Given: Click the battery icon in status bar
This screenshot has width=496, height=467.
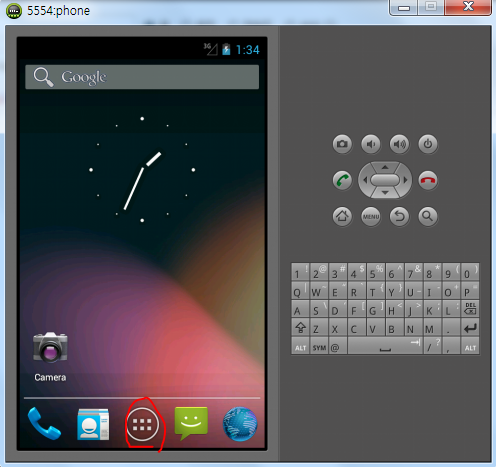Looking at the screenshot, I should coord(226,49).
